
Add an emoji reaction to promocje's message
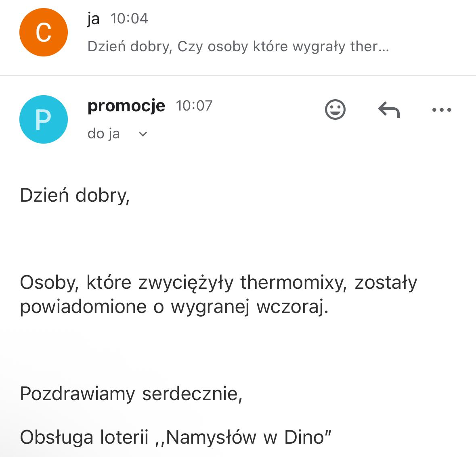pos(335,109)
